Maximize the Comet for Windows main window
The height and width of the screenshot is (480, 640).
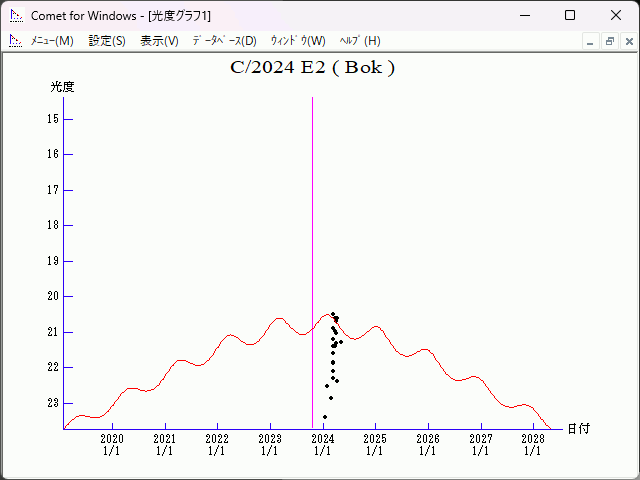point(570,15)
